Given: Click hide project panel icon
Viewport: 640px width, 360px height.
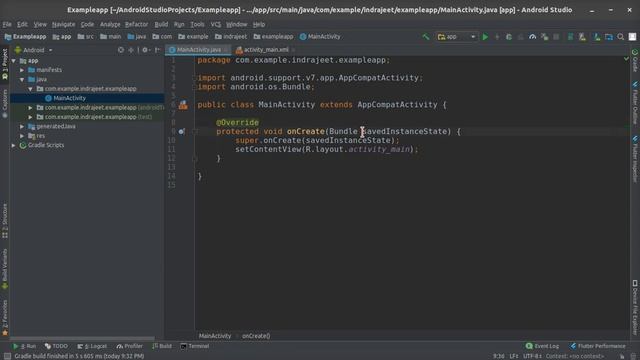Looking at the screenshot, I should [x=157, y=50].
